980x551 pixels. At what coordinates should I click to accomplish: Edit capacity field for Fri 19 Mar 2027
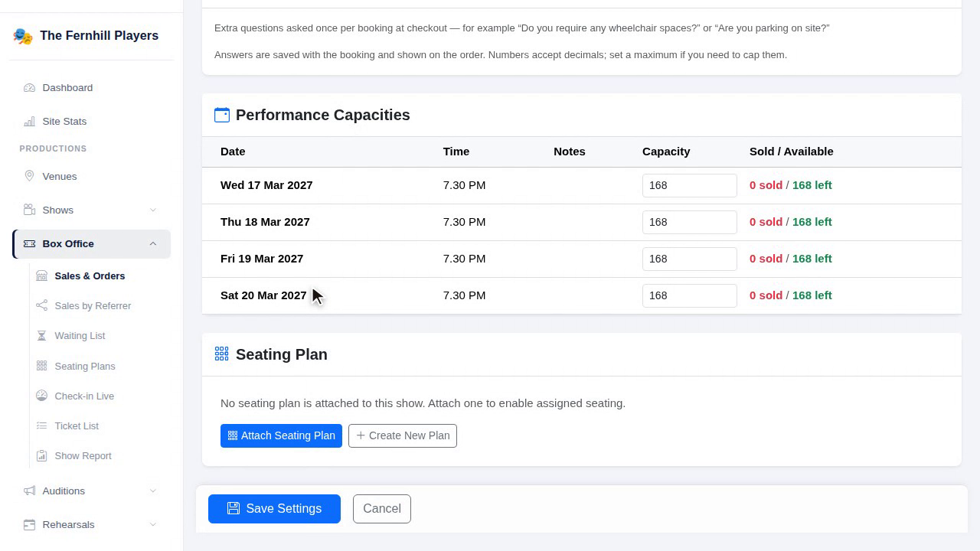(690, 259)
